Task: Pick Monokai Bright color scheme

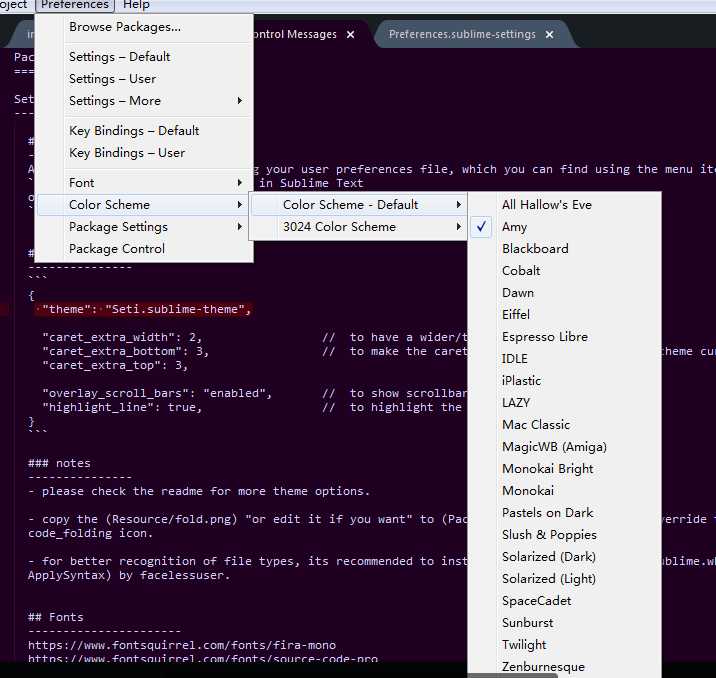Action: tap(564, 468)
